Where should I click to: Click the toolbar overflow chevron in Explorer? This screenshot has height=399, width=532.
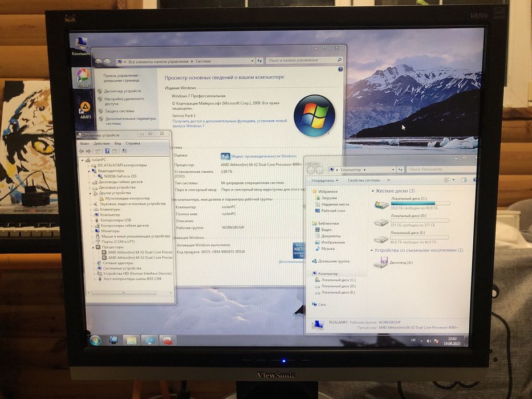[388, 180]
